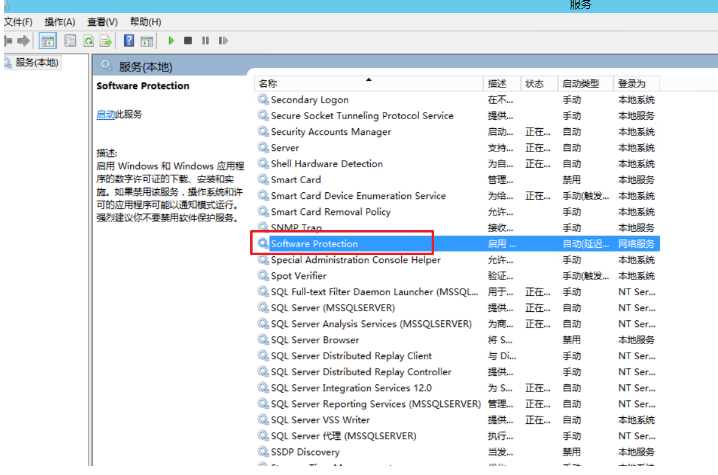This screenshot has height=475, width=718.
Task: Open the 查看(V) menu
Action: tap(101, 22)
